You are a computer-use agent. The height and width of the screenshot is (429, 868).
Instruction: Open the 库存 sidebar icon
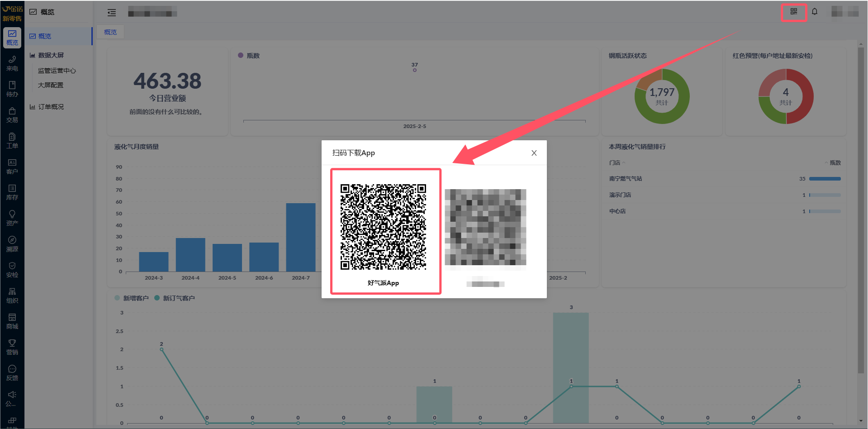point(12,192)
